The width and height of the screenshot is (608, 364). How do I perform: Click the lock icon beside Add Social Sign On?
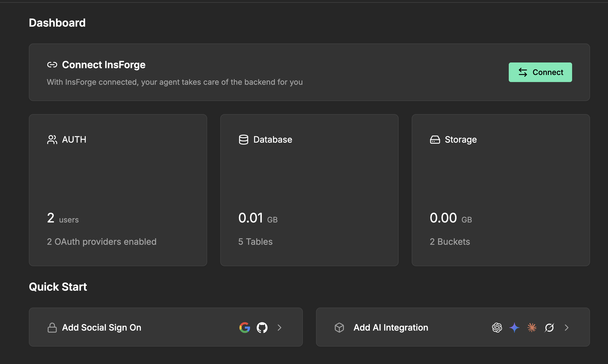coord(52,327)
